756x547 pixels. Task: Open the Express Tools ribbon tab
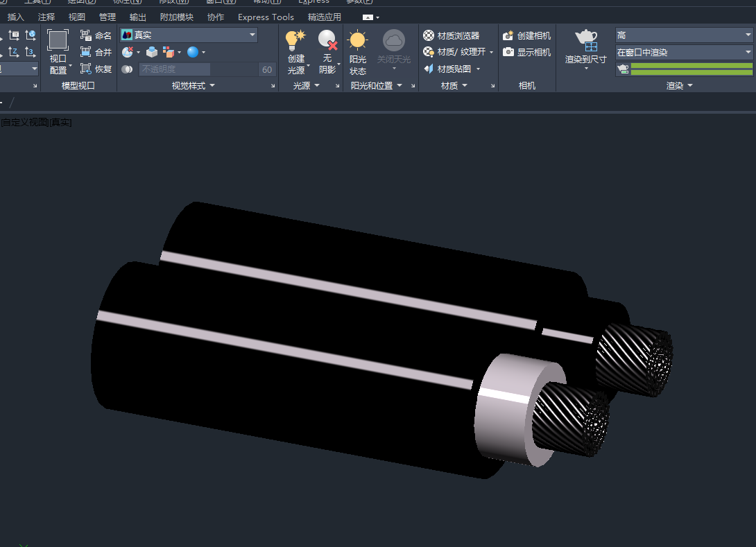pyautogui.click(x=266, y=17)
